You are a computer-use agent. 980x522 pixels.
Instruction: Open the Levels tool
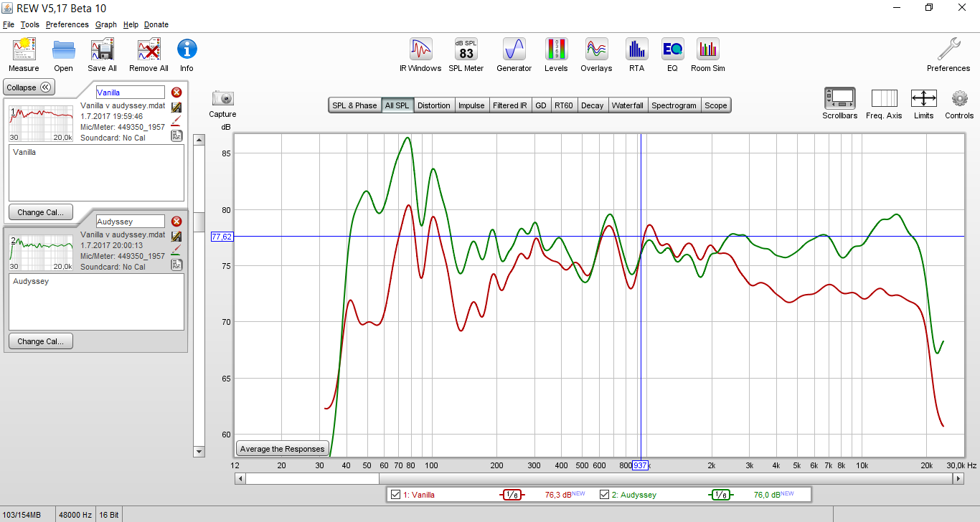tap(556, 49)
